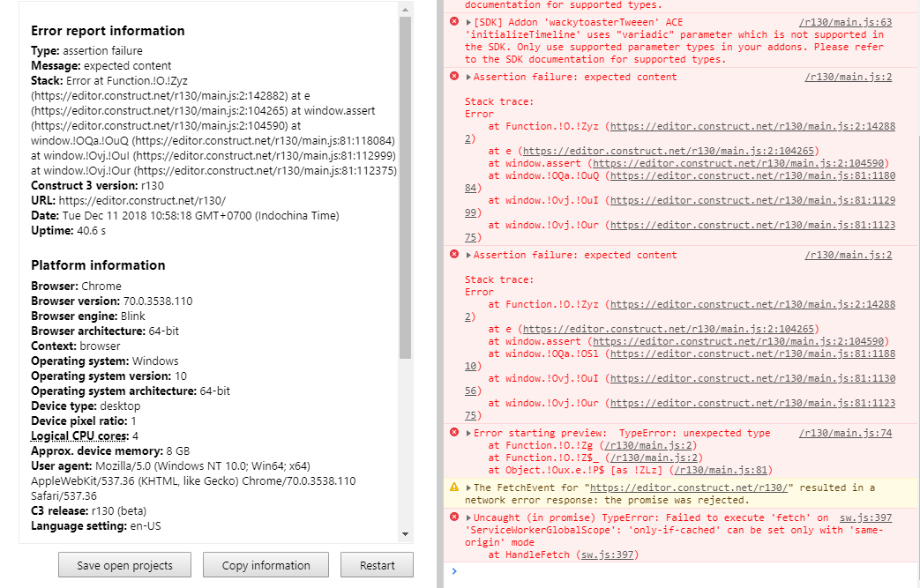Screen dimensions: 920x588
Task: Click the 'Type: assertion failure' line
Action: (x=86, y=51)
